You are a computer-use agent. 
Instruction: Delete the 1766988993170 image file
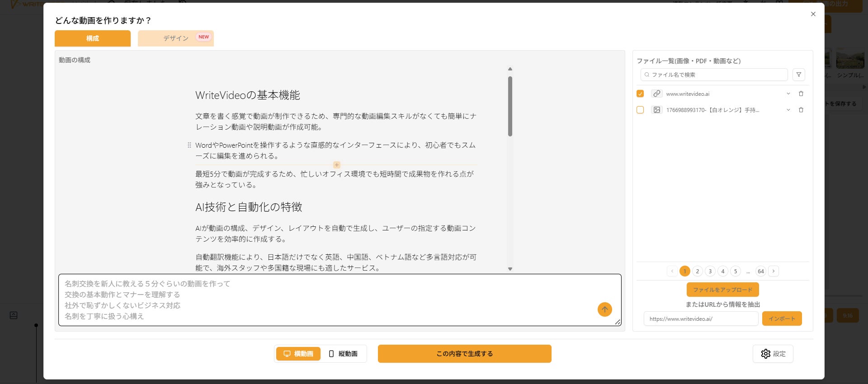[x=801, y=110]
